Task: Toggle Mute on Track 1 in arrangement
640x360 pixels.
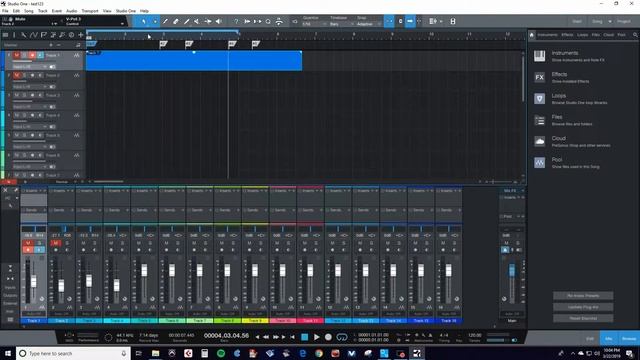Action: [x=16, y=55]
